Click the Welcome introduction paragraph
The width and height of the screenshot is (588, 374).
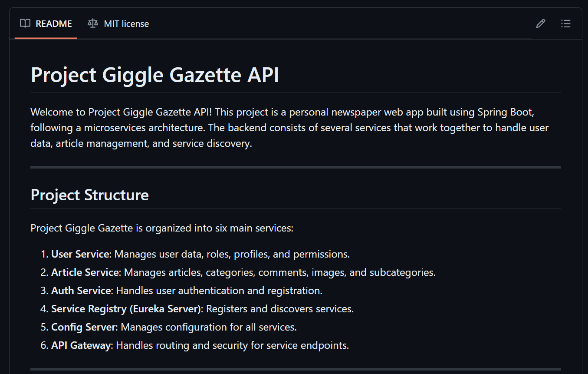click(x=289, y=128)
